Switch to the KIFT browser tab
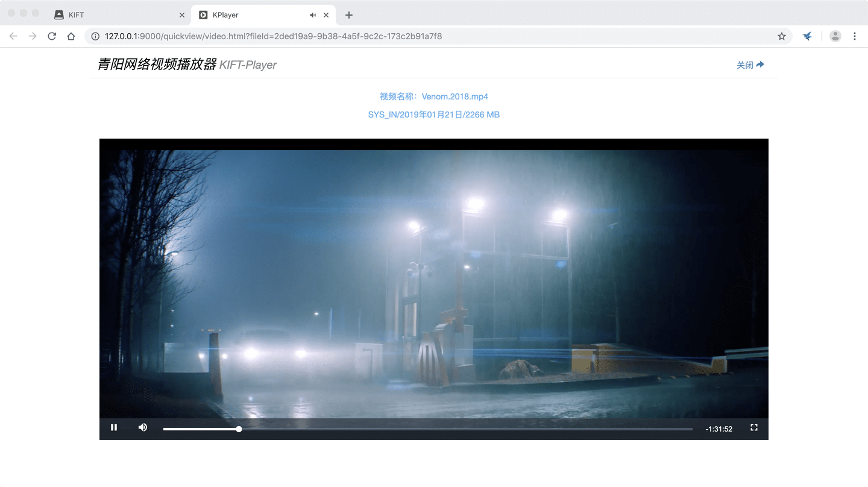 click(118, 15)
